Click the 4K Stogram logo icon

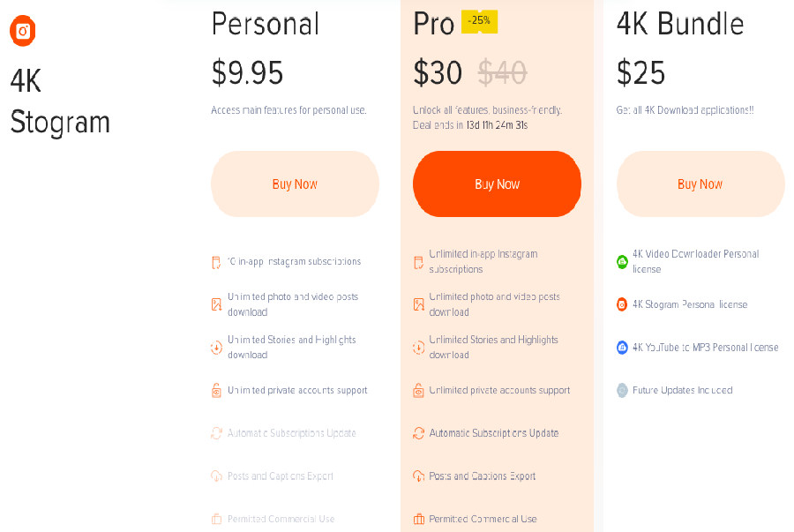(x=23, y=31)
